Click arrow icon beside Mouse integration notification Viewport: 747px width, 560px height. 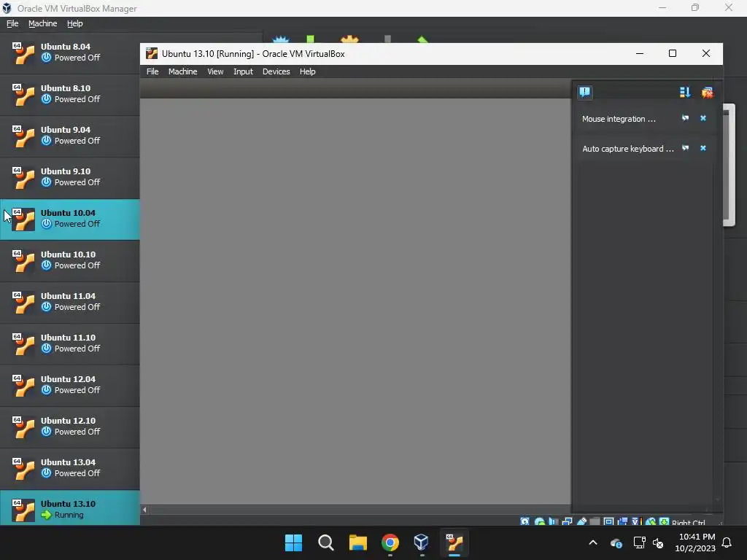[685, 118]
